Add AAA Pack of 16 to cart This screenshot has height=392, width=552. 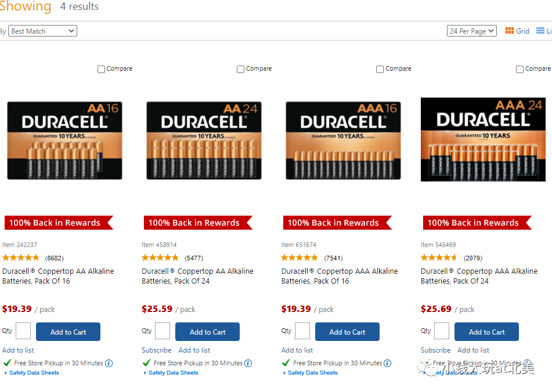347,332
